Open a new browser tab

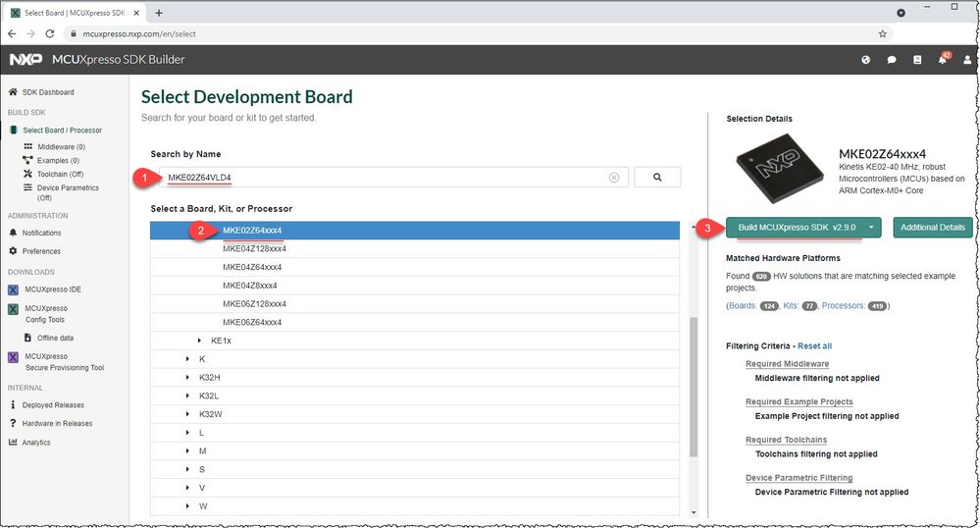159,13
